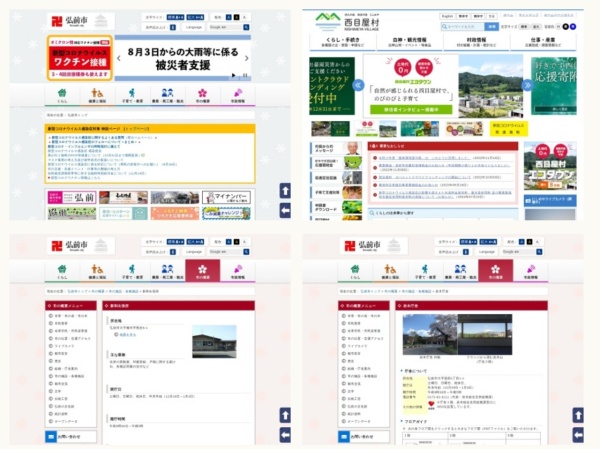Image resolution: width=600 pixels, height=450 pixels.
Task: Click the blue search button on Nishimeya site
Action: pos(491,26)
